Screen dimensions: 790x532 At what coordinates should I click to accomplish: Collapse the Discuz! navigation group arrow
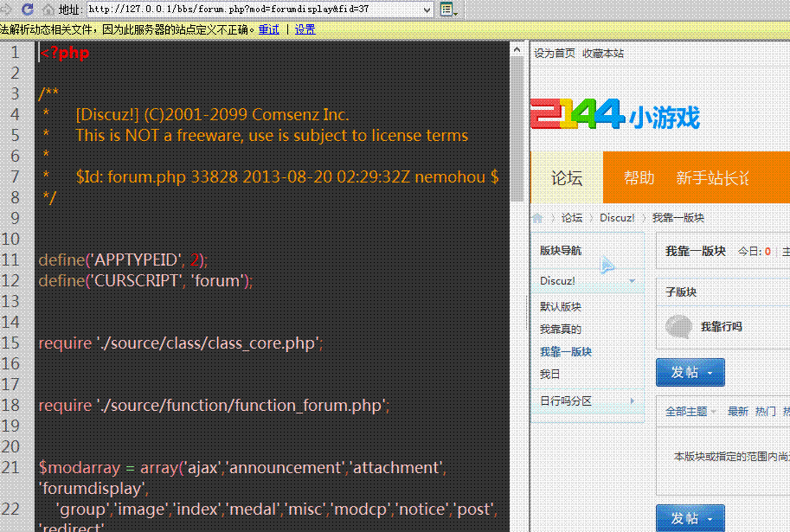(x=632, y=280)
